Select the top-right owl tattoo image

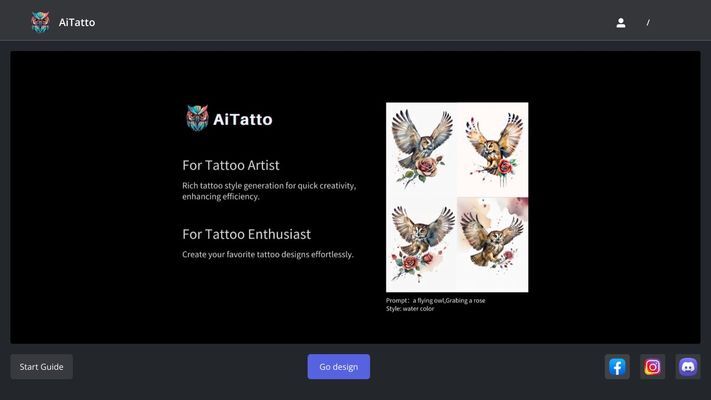[x=492, y=150]
